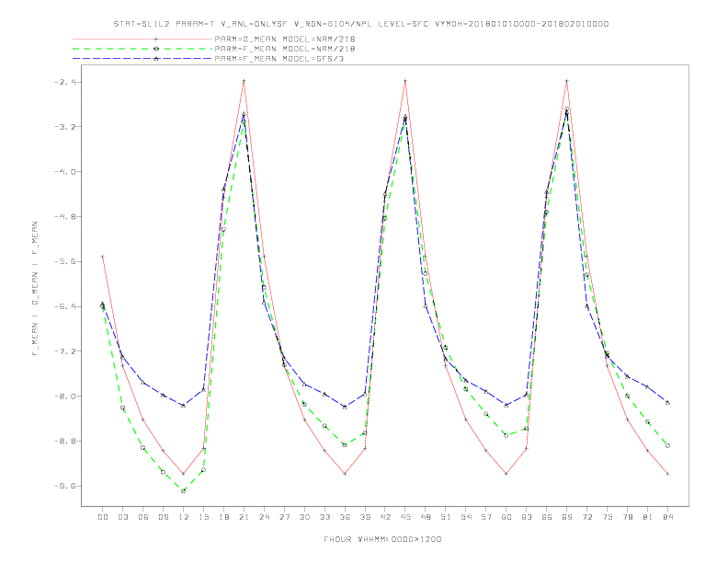
Task: Click y-axis tick label -4.8
Action: pyautogui.click(x=65, y=217)
